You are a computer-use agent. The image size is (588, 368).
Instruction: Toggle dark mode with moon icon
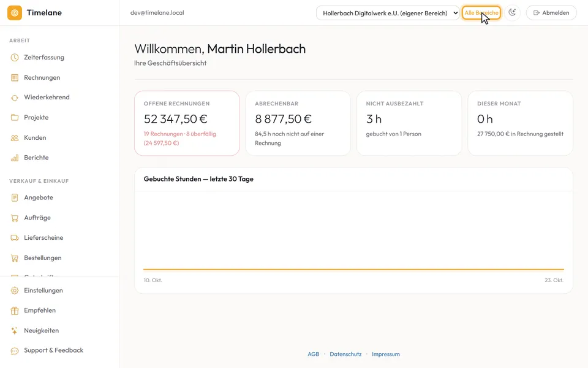[x=512, y=13]
